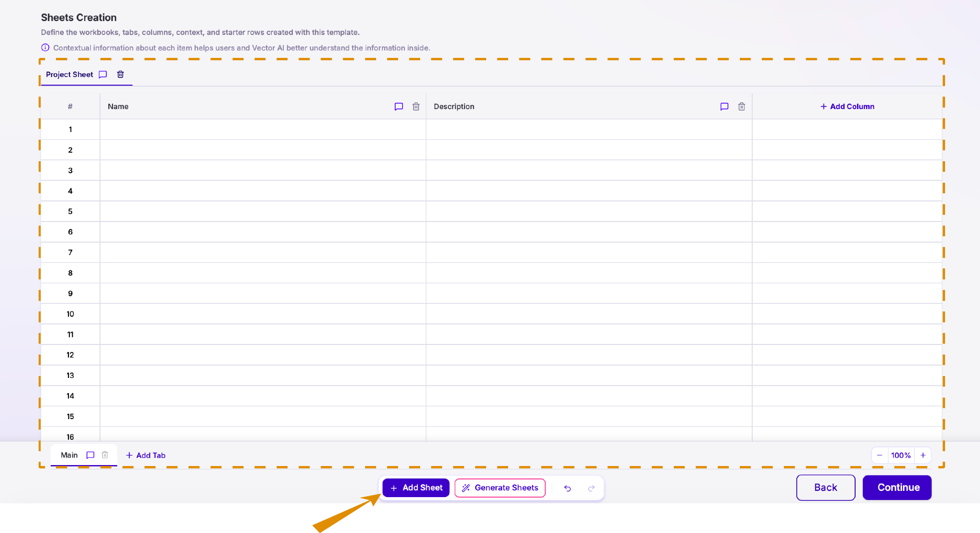This screenshot has height=533, width=980.
Task: Click the Continue button
Action: pyautogui.click(x=897, y=488)
